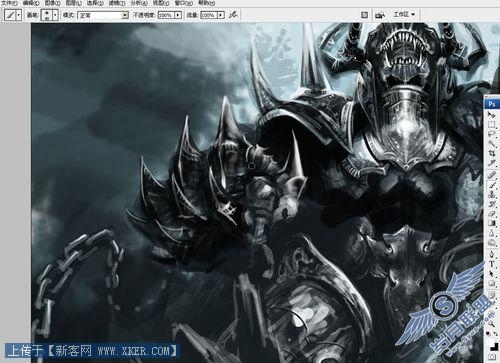The width and height of the screenshot is (500, 363).
Task: Click the 不透明度 opacity value field
Action: point(166,15)
